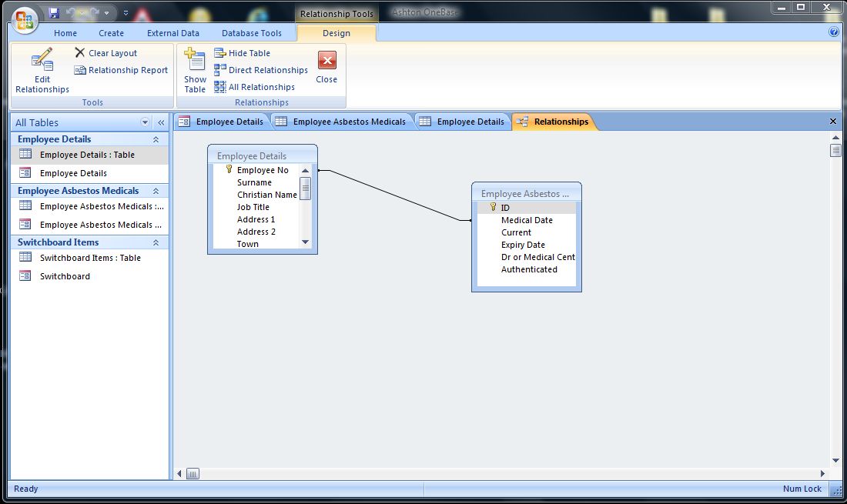
Task: Show All Relationships
Action: tap(254, 87)
